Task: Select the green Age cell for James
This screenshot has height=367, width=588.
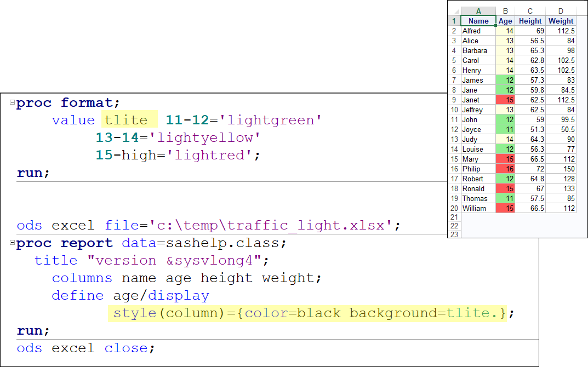Action: (505, 80)
